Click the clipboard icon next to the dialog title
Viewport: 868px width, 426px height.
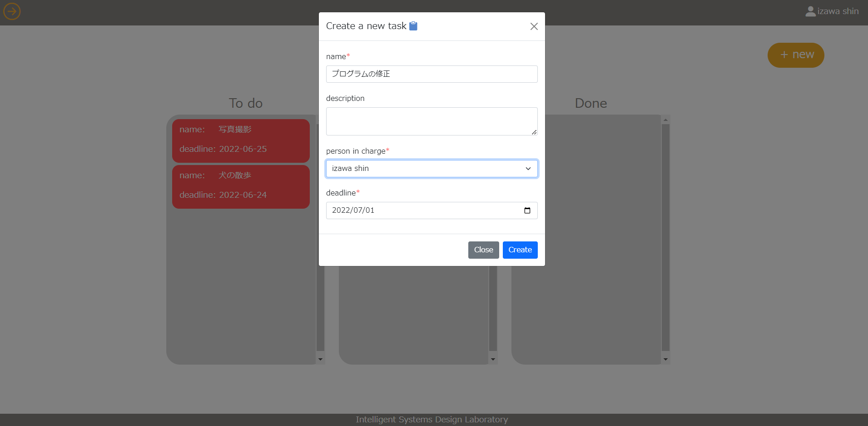(413, 26)
